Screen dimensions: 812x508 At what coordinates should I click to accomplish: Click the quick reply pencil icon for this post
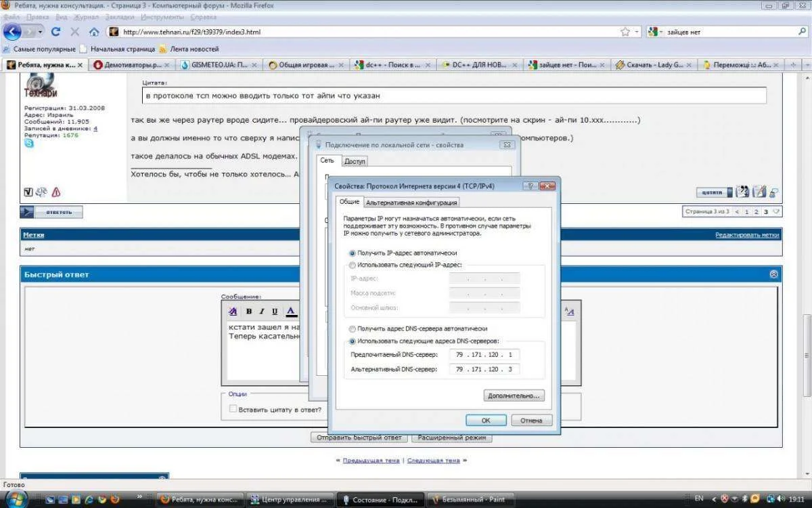point(759,192)
